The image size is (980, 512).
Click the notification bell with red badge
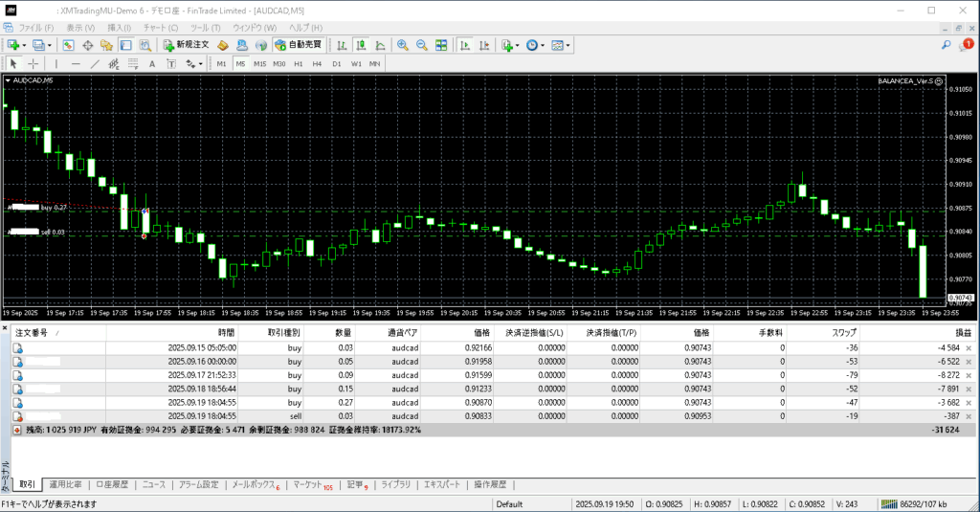tap(967, 44)
